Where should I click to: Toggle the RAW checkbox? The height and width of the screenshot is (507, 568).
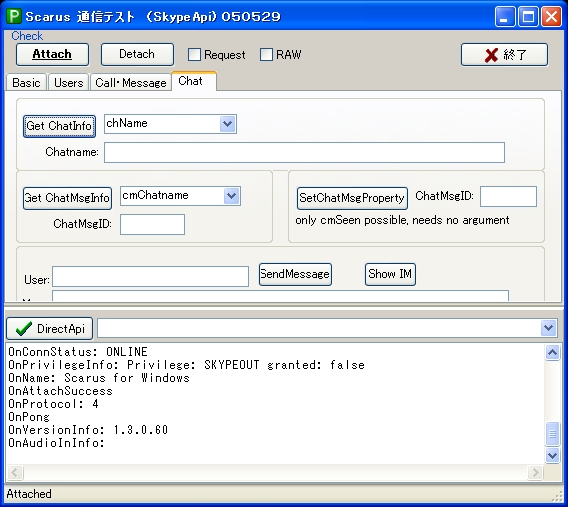pyautogui.click(x=266, y=55)
